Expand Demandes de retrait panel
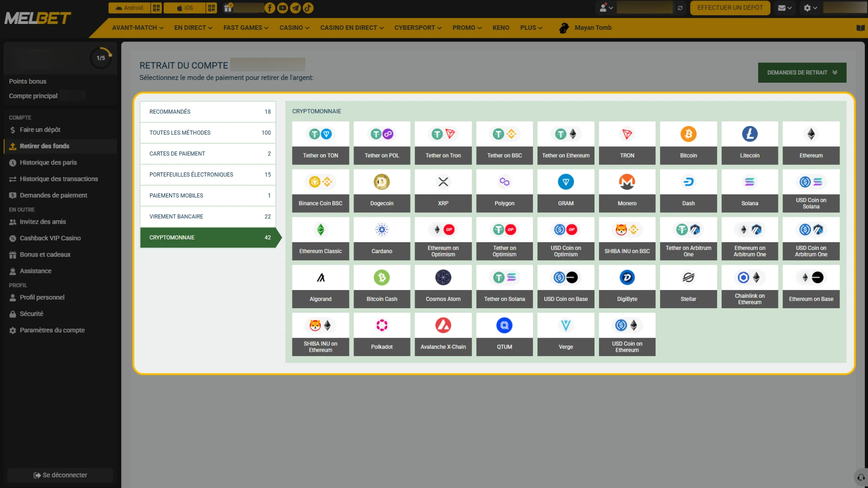 point(802,72)
